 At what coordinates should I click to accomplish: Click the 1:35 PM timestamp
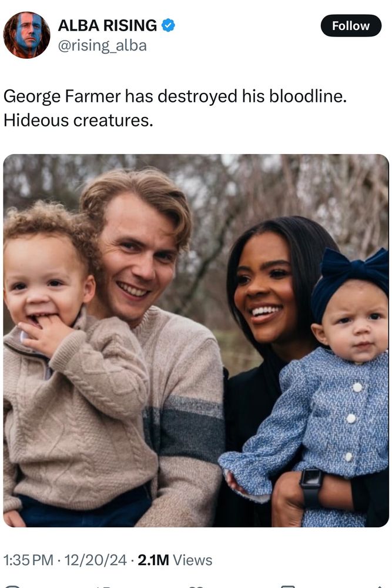click(x=28, y=560)
